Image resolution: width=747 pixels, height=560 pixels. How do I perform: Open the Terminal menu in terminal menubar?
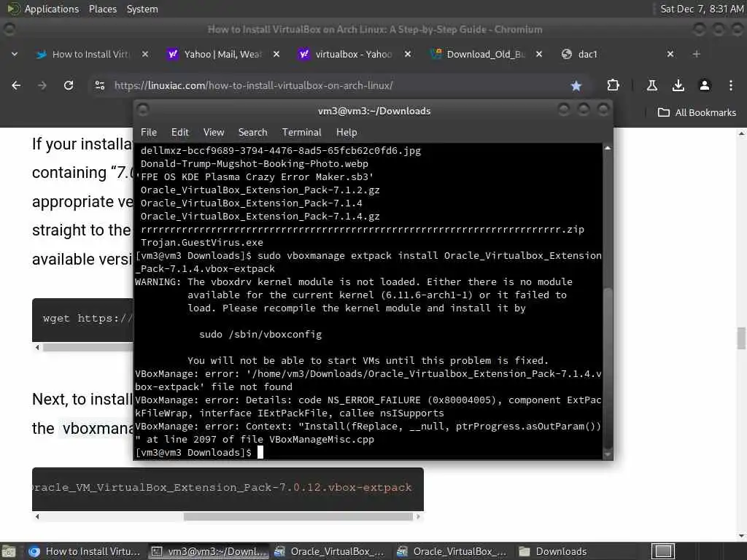pyautogui.click(x=301, y=133)
